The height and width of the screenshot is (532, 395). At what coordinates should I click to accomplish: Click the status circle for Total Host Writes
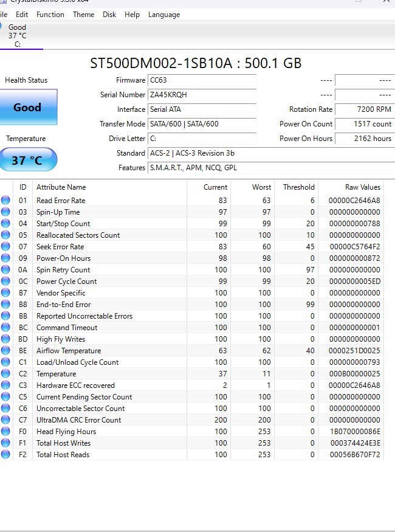5,443
